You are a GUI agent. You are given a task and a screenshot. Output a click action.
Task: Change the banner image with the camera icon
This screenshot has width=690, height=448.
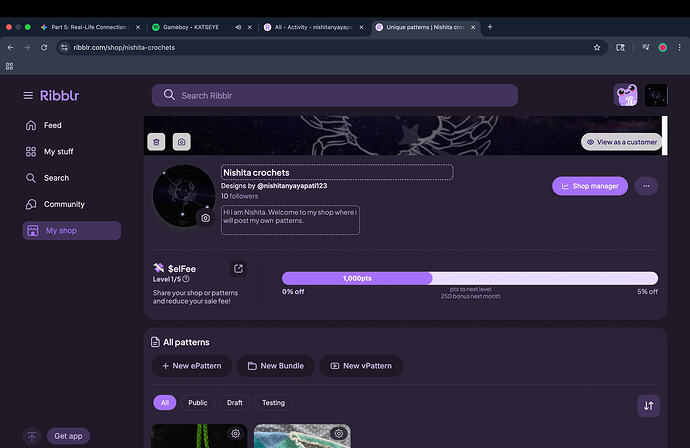182,142
